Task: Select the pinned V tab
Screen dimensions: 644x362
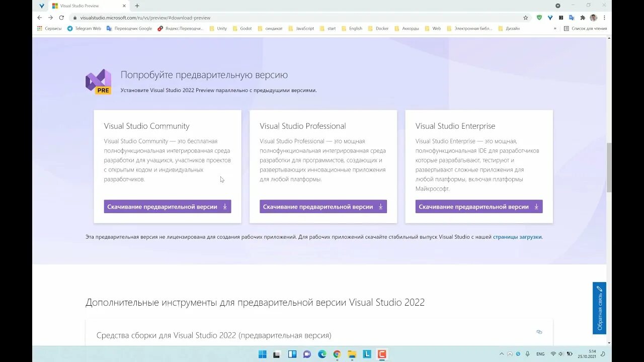Action: (x=41, y=6)
